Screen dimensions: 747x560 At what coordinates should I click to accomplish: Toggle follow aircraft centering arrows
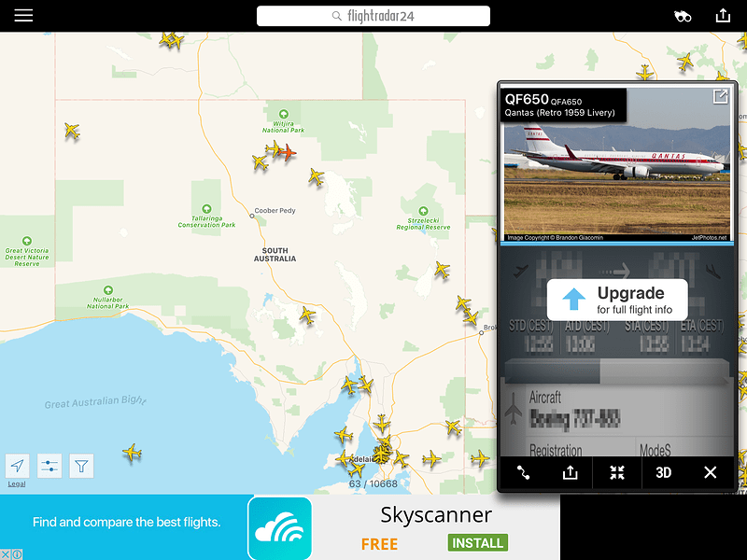pos(617,472)
